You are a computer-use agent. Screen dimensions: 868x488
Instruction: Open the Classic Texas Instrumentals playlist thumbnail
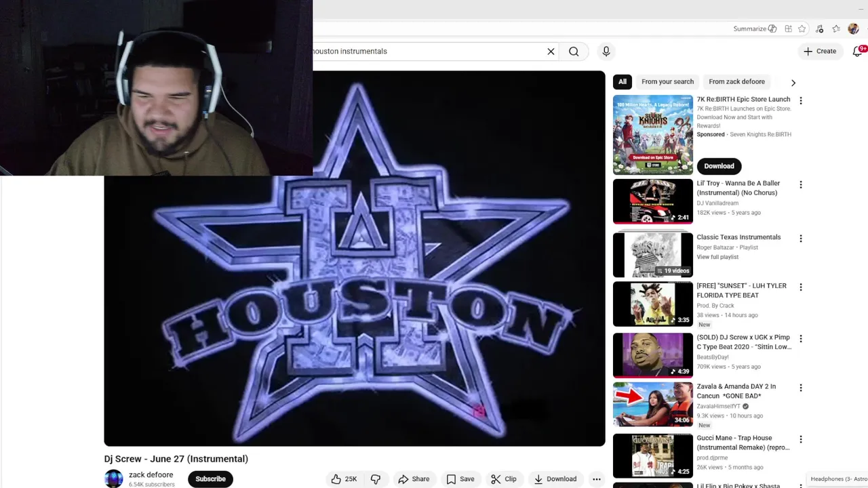click(653, 254)
